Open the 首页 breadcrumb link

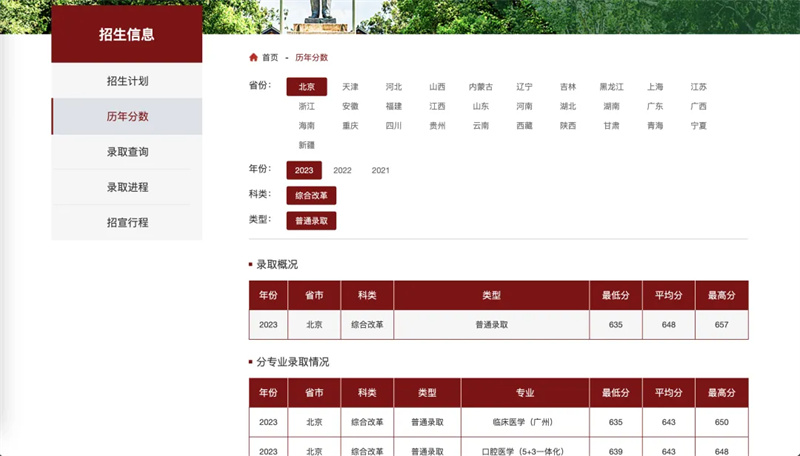click(x=270, y=58)
